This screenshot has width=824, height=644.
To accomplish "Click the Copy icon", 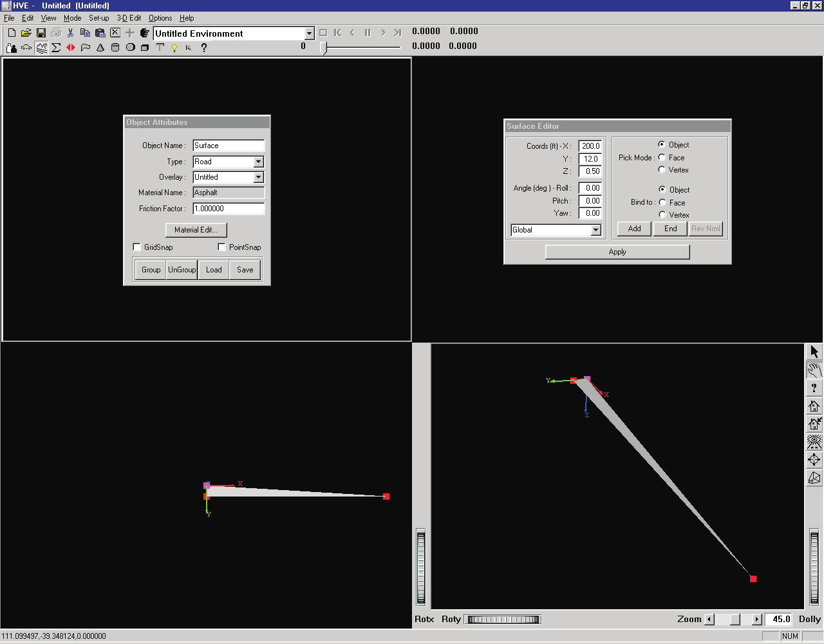I will click(86, 33).
